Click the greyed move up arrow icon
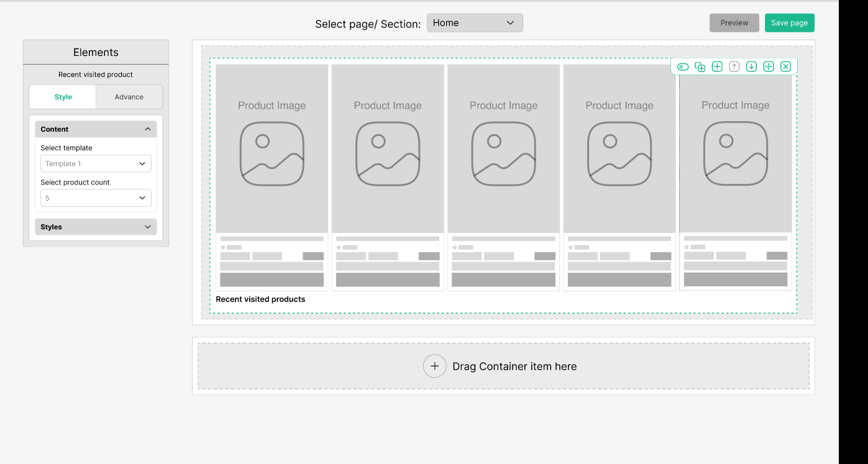Viewport: 868px width, 464px height. pos(734,66)
